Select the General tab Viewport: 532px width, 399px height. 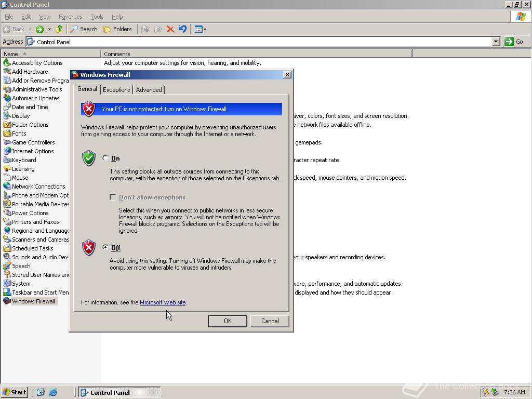pyautogui.click(x=87, y=89)
